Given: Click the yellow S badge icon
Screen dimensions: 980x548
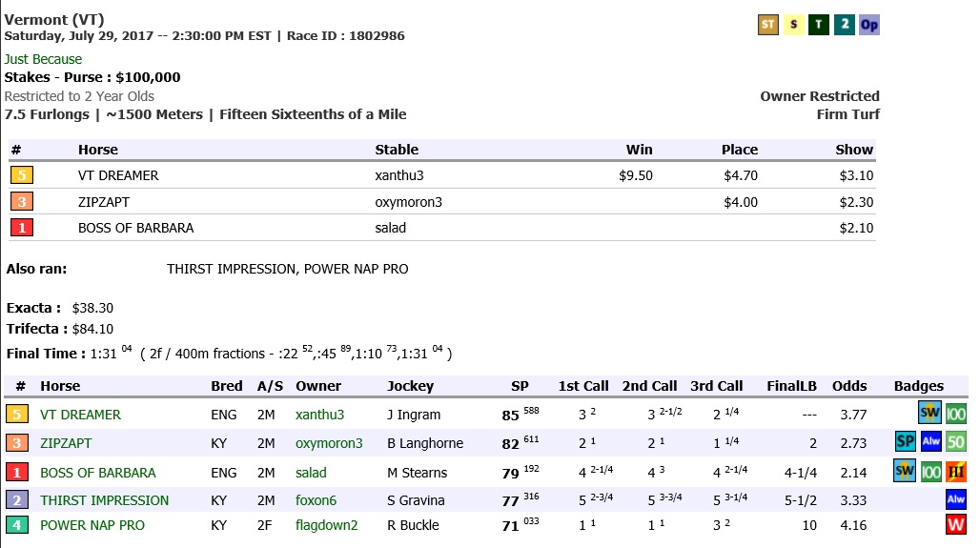Looking at the screenshot, I should [x=794, y=25].
